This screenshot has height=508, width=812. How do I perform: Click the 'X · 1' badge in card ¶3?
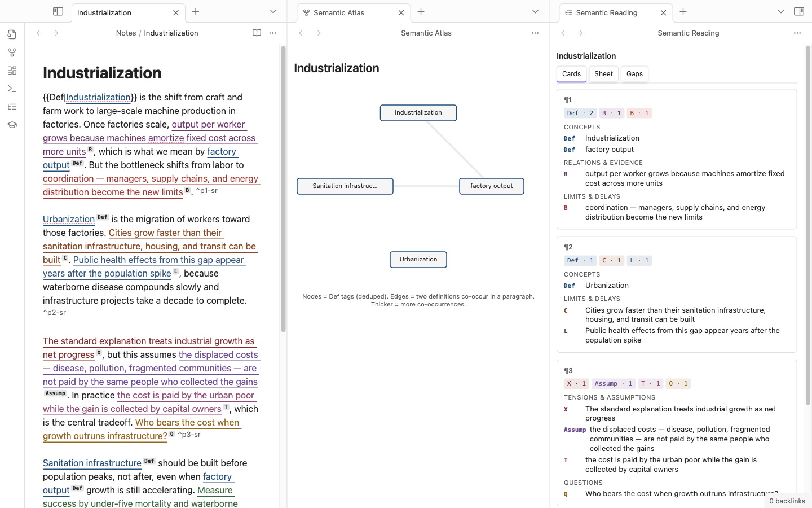[x=576, y=384]
